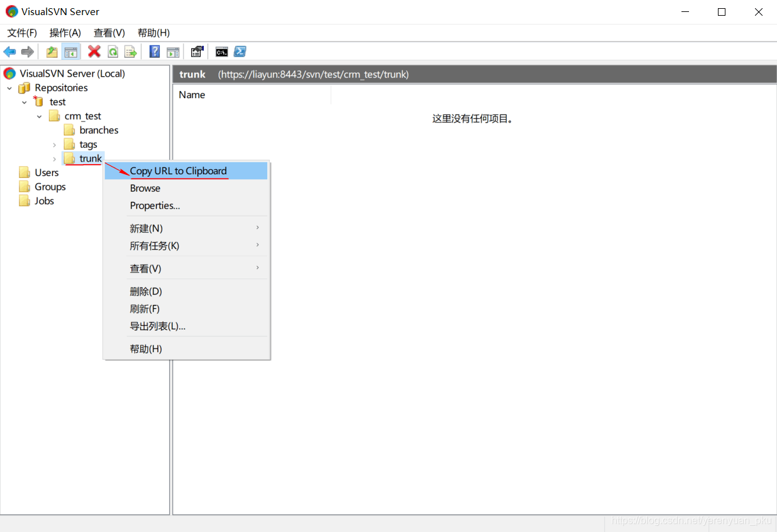Image resolution: width=777 pixels, height=532 pixels.
Task: Click the Jobs folder icon
Action: point(25,201)
